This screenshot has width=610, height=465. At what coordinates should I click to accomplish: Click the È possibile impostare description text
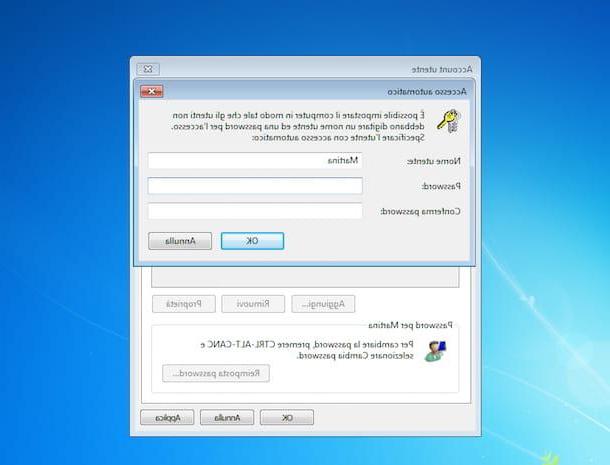[x=298, y=126]
